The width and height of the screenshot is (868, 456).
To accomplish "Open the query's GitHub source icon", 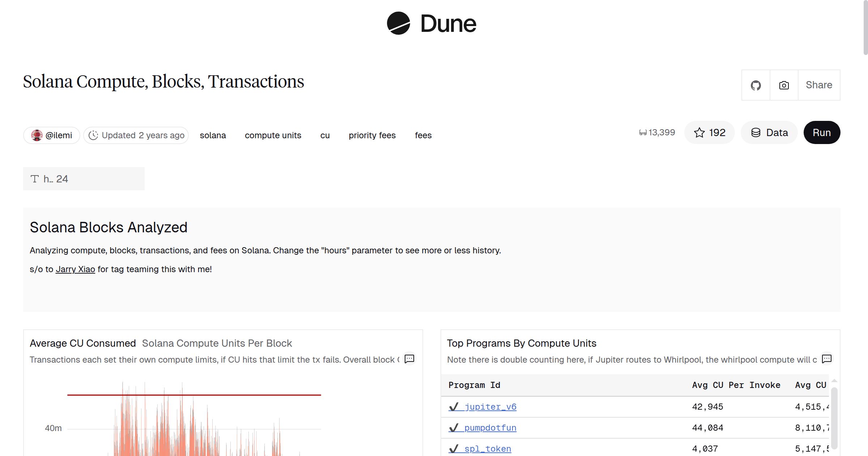I will coord(756,85).
